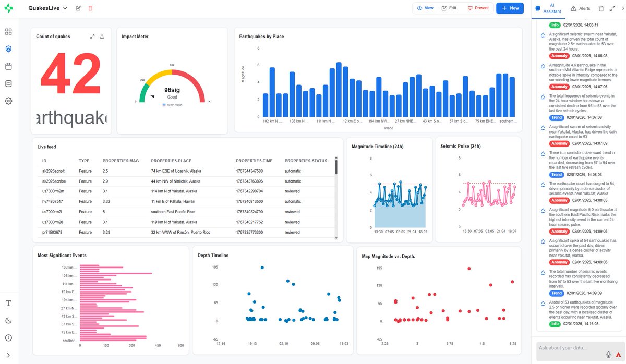Click cell 32 km WNW of Rincón, Puerto Rico
Screen dimensions: 626x364
pos(180,232)
